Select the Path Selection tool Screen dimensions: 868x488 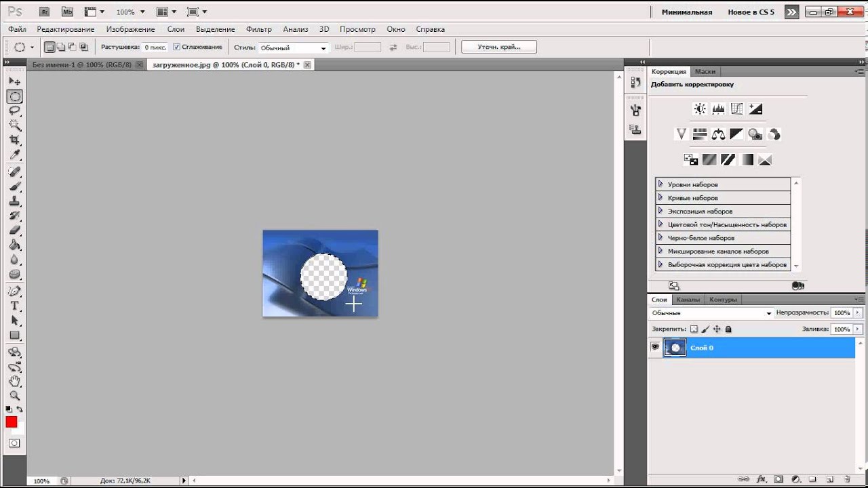pyautogui.click(x=14, y=321)
